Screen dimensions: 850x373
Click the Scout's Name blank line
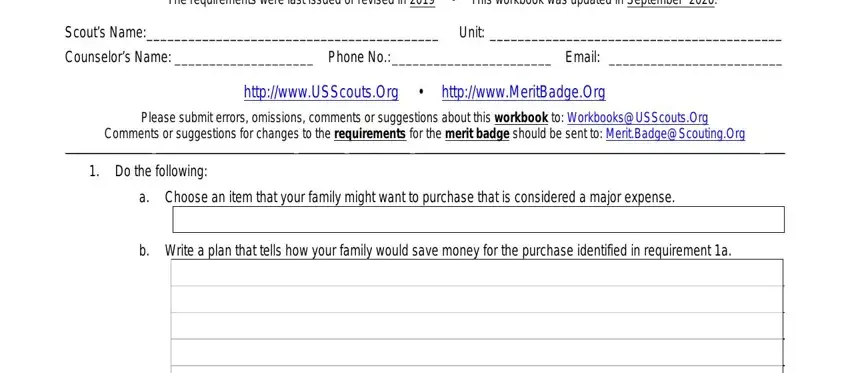[x=292, y=36]
